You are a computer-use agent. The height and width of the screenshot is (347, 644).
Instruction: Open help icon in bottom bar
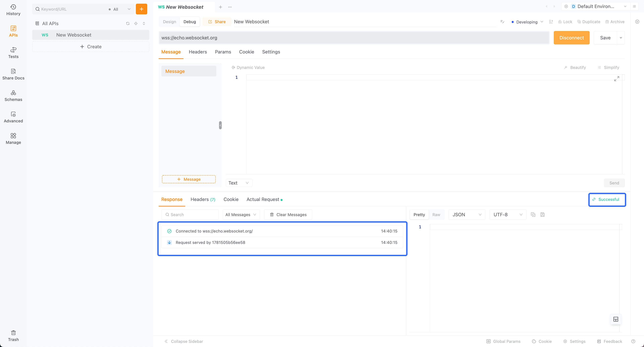(633, 341)
